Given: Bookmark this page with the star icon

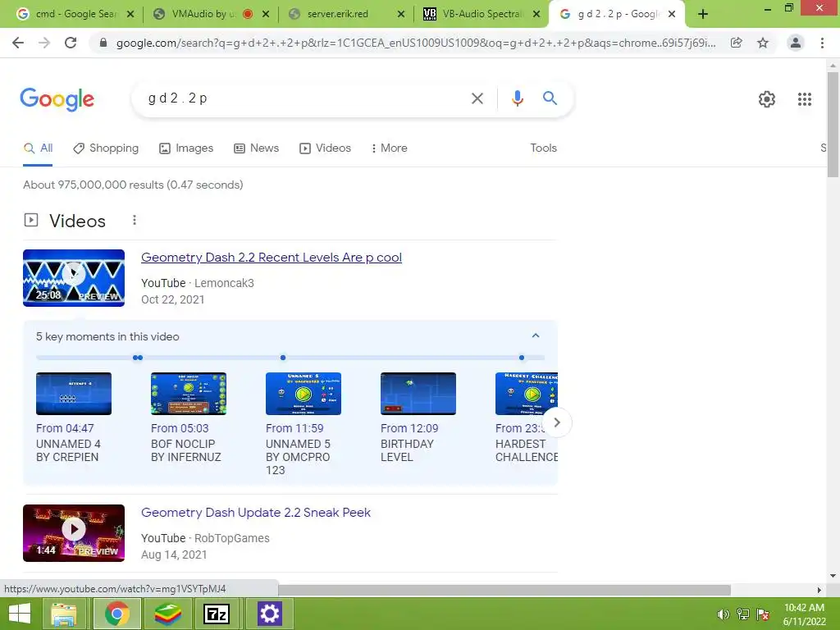Looking at the screenshot, I should pos(763,43).
